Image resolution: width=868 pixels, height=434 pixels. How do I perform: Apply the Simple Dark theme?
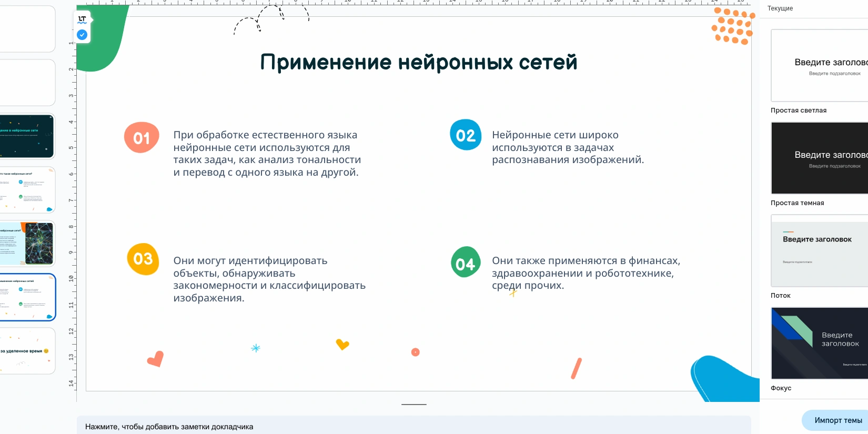tap(819, 158)
